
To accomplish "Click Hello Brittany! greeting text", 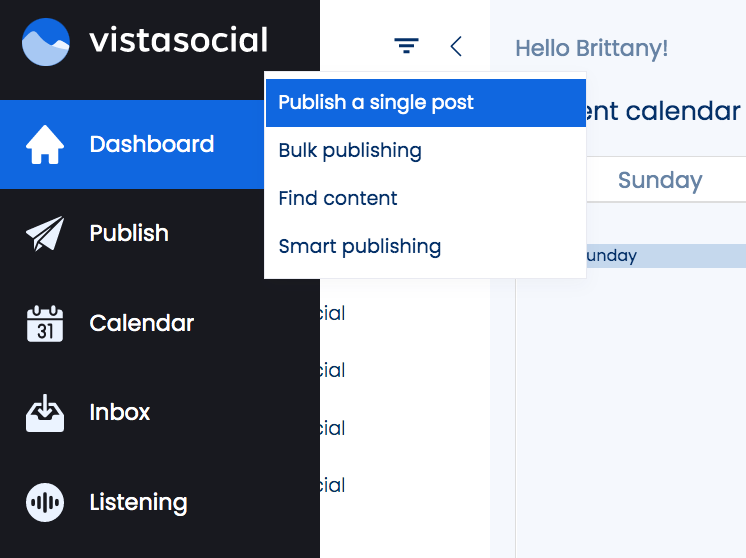I will 591,49.
